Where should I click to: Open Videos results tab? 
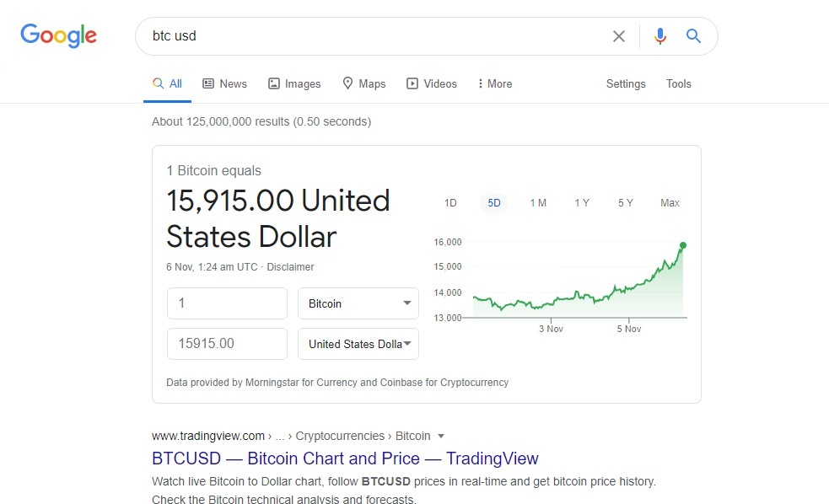(432, 83)
